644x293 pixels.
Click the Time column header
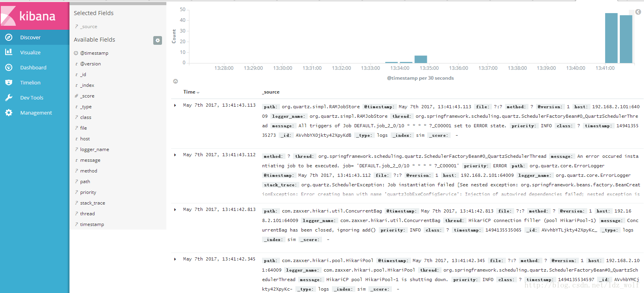coord(189,92)
